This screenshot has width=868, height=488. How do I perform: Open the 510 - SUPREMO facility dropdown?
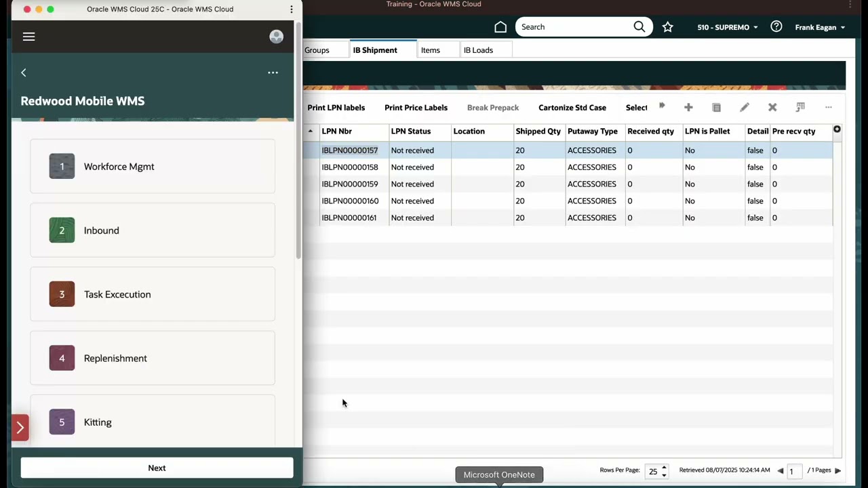coord(728,27)
